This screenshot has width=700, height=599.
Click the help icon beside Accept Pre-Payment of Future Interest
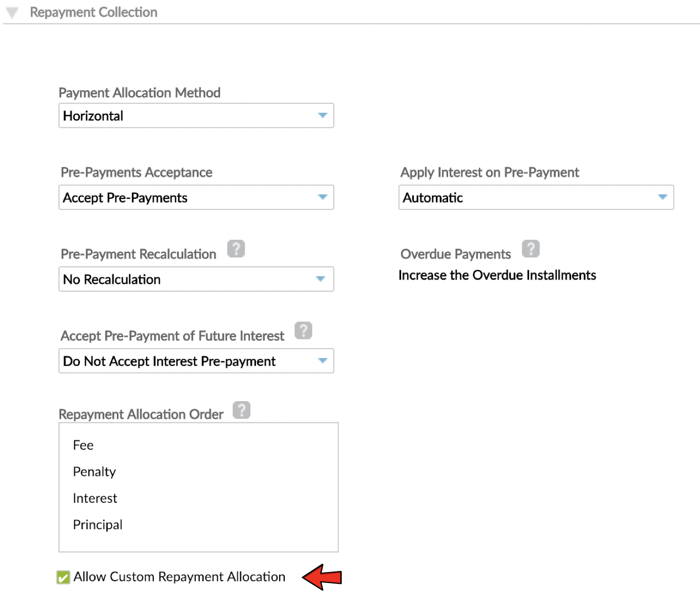[303, 330]
